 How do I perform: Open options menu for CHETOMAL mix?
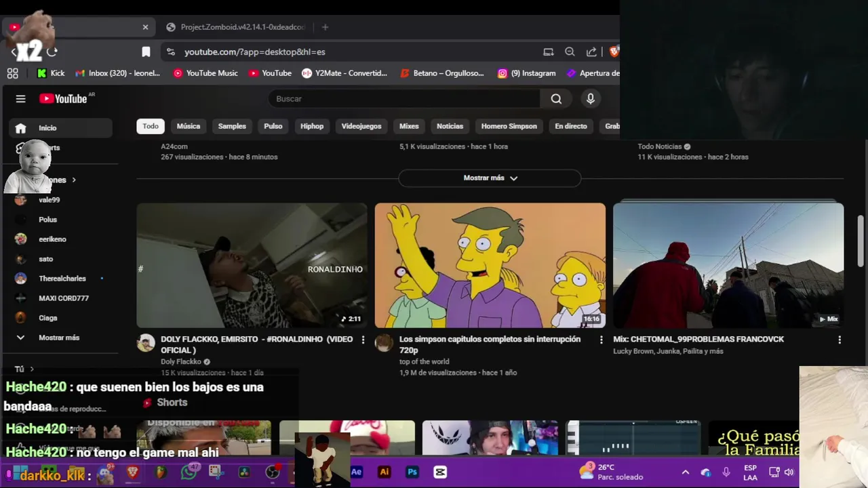(x=840, y=340)
